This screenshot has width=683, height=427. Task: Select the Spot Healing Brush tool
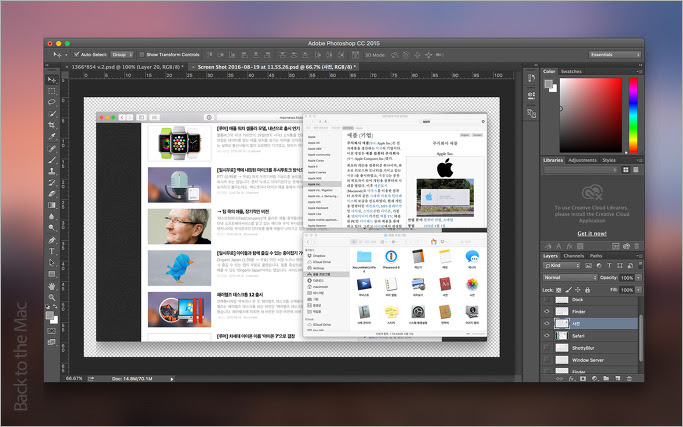point(51,149)
